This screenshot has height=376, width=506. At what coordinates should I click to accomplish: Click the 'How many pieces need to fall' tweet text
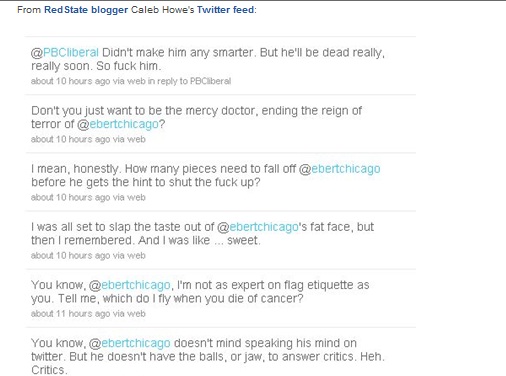pos(206,175)
